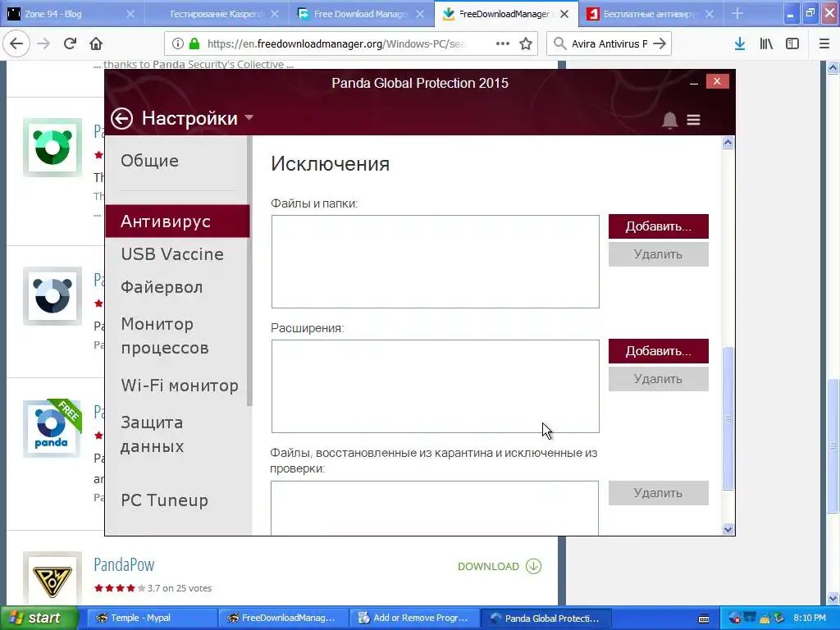Reload the current page

70,44
